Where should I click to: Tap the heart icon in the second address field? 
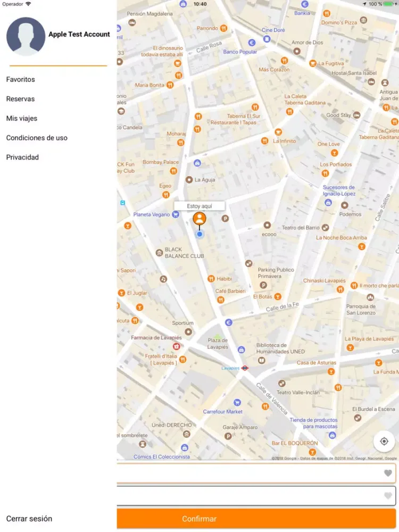(388, 496)
